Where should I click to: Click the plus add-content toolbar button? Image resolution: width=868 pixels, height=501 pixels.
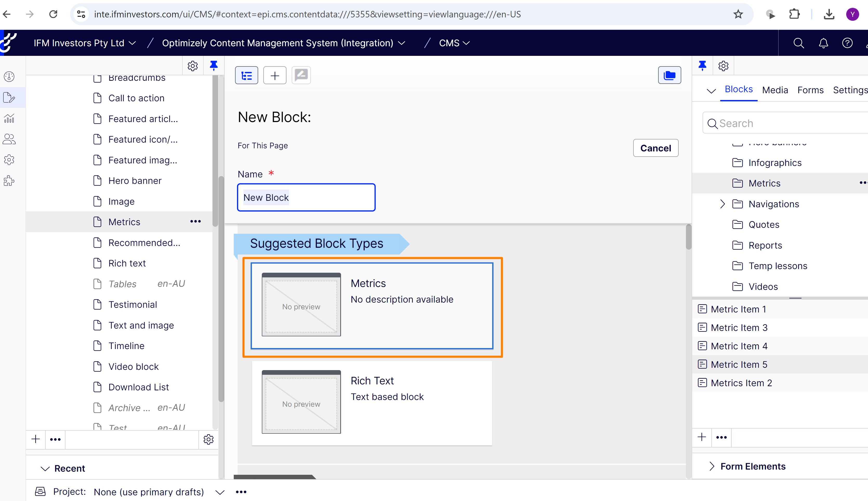coord(275,75)
